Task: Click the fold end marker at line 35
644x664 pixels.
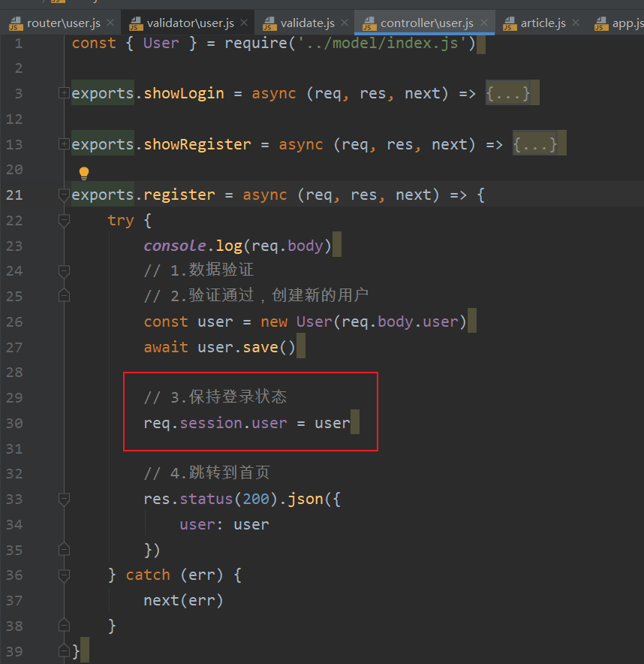Action: click(64, 549)
